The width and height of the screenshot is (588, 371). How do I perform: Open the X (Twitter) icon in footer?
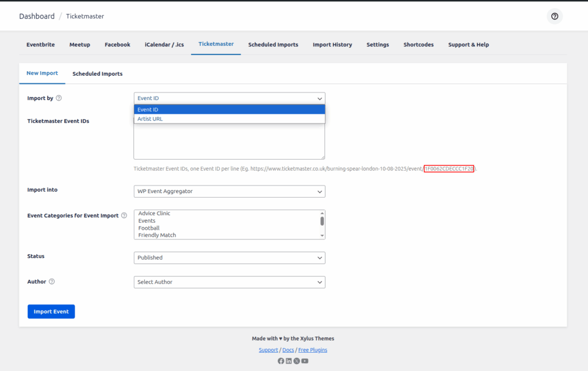tap(296, 361)
